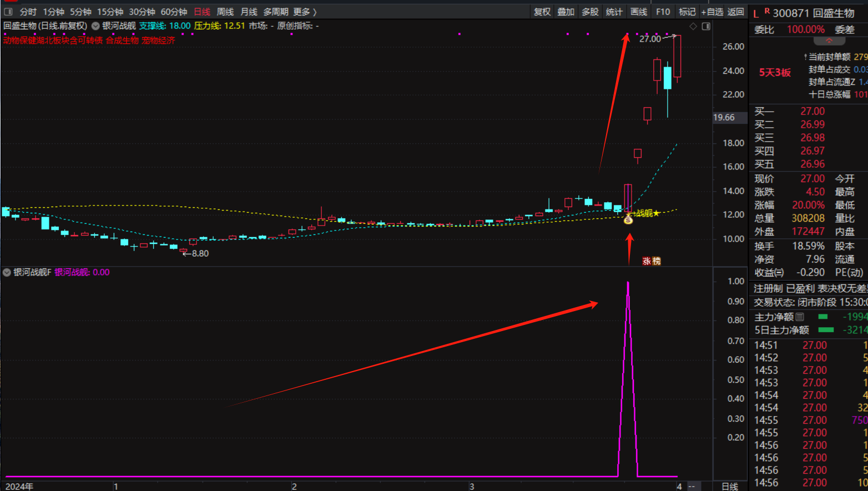
Task: Switch to the 60分钟 period tab
Action: [x=174, y=12]
